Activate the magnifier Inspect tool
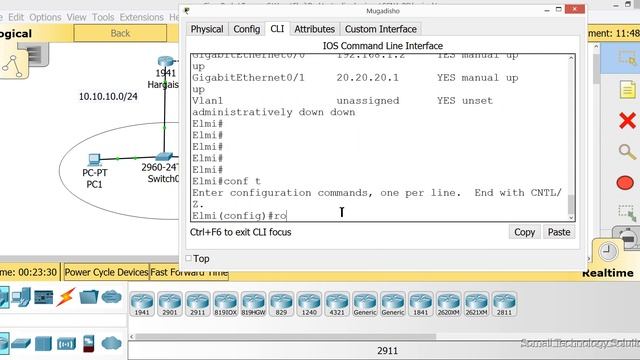Screen dimensions: 640x360 click(627, 152)
